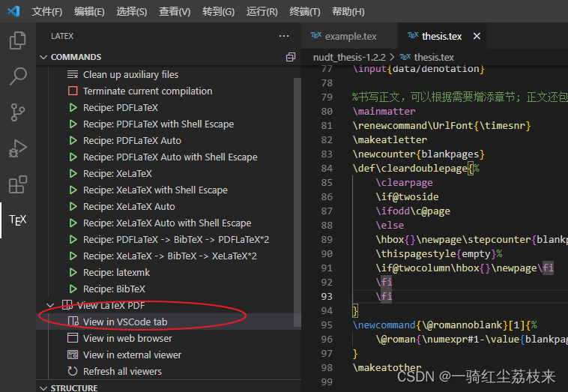Viewport: 568px width, 392px height.
Task: Click the commands list vertical scrollbar
Action: pos(297,202)
